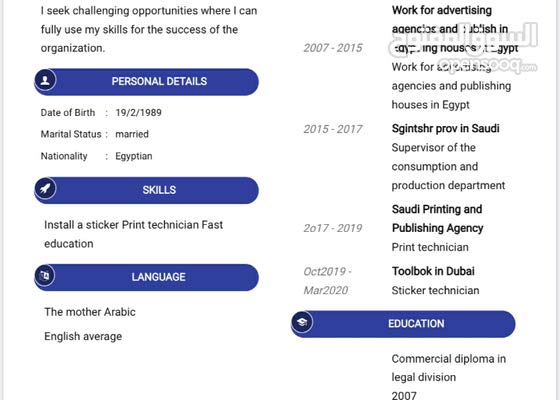Click the nationality value Egyptian
Image resolution: width=560 pixels, height=400 pixels.
pos(134,156)
